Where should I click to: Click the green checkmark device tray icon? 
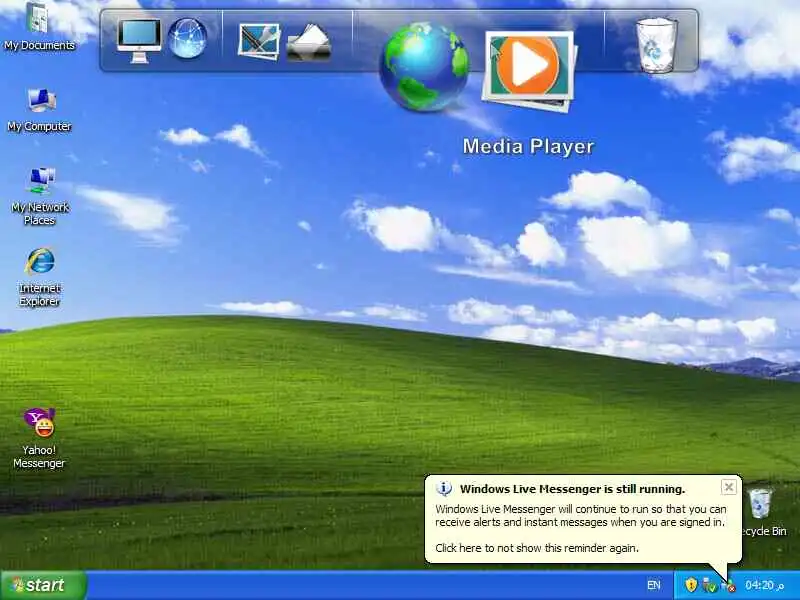point(709,585)
